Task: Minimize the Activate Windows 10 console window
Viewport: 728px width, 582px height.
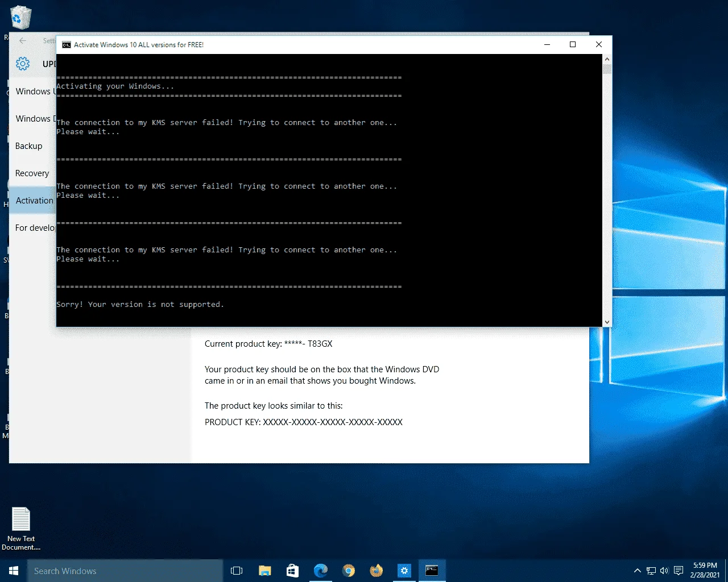Action: (x=547, y=44)
